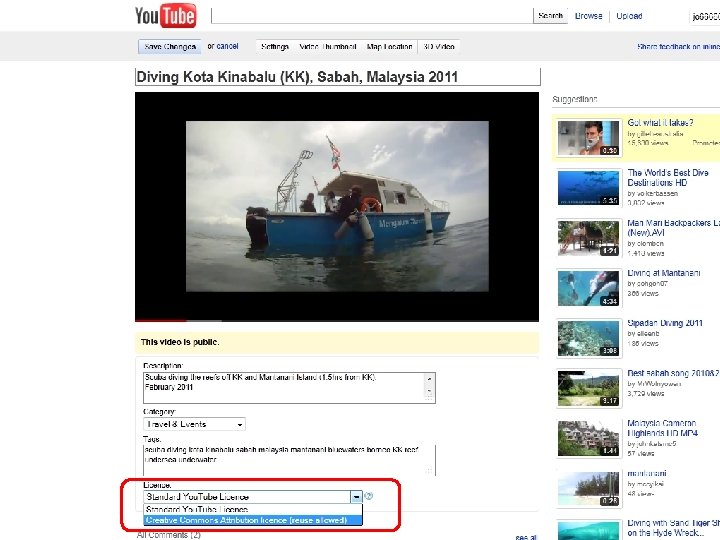Click the Save Changes button
This screenshot has width=720, height=540.
pyautogui.click(x=169, y=47)
